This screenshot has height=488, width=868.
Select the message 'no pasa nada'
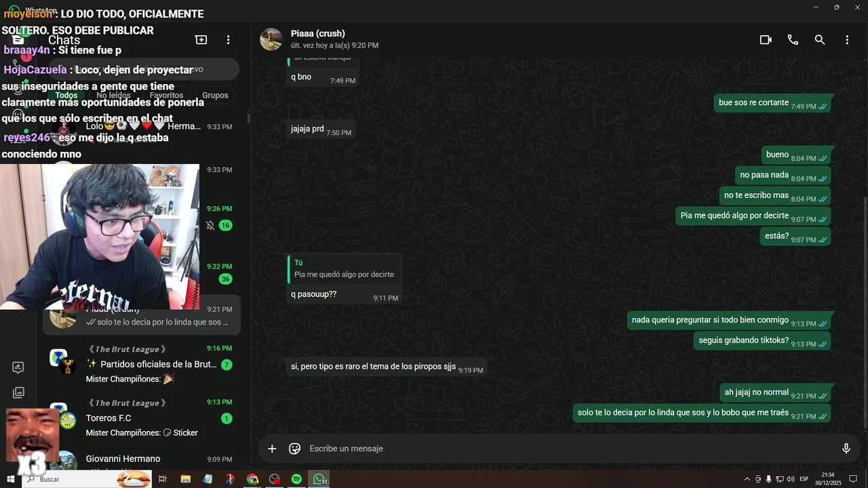pos(783,176)
